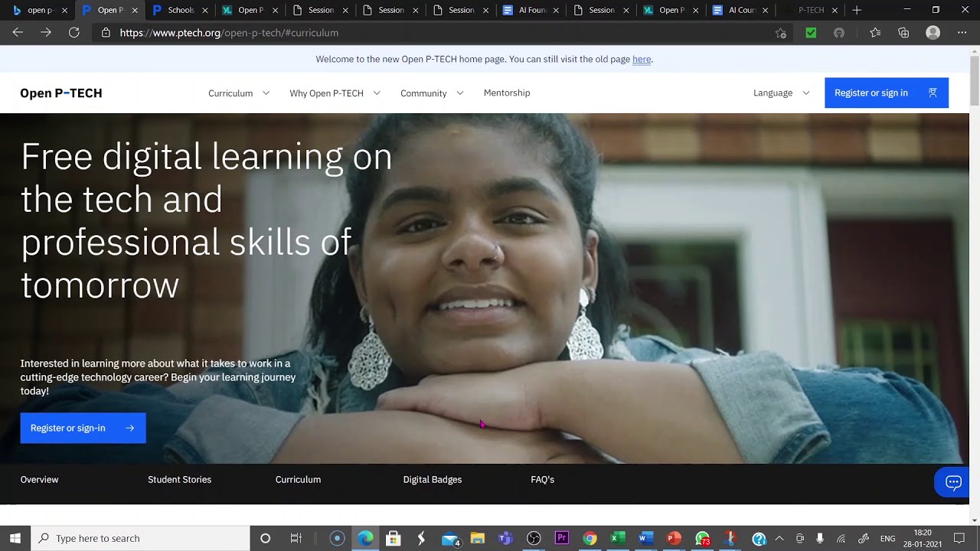Open Microsoft Store from taskbar
Viewport: 980px width, 551px height.
(x=393, y=538)
